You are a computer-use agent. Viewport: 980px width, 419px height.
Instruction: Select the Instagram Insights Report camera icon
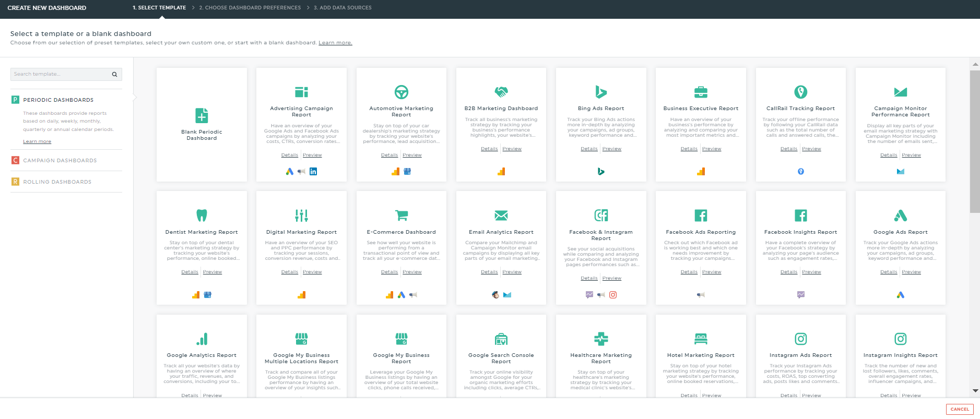[901, 339]
